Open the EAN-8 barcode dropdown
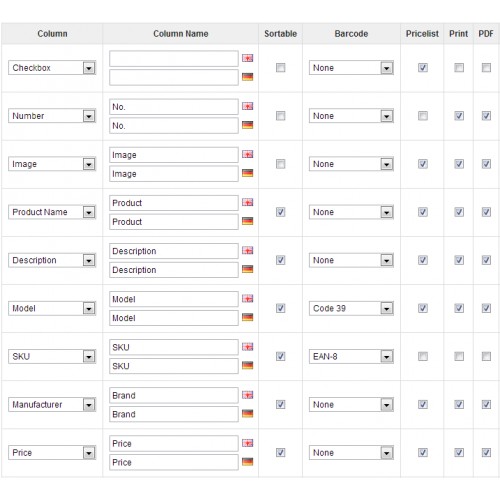Screen dimensions: 500x500 click(x=351, y=356)
